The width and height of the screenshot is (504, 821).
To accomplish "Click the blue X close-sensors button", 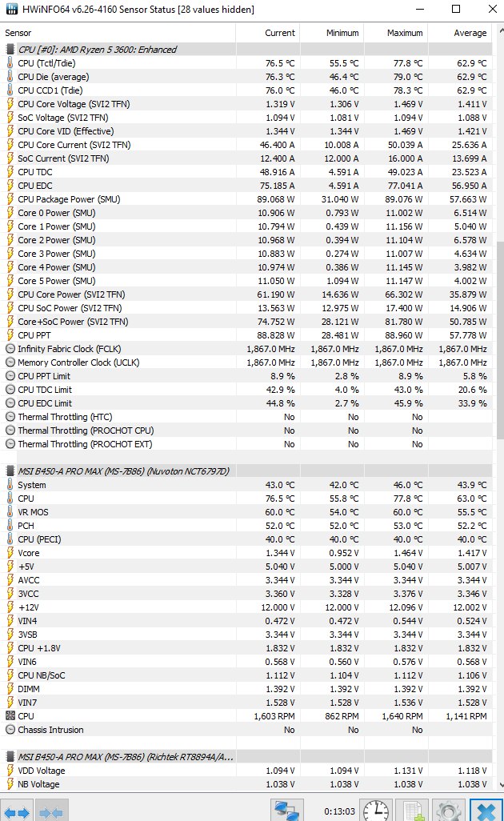I will 486,811.
